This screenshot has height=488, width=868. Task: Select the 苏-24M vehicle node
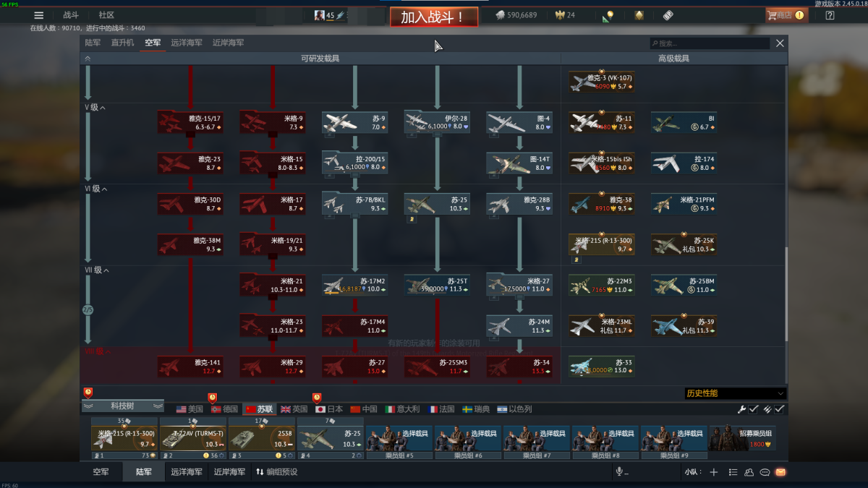tap(519, 326)
